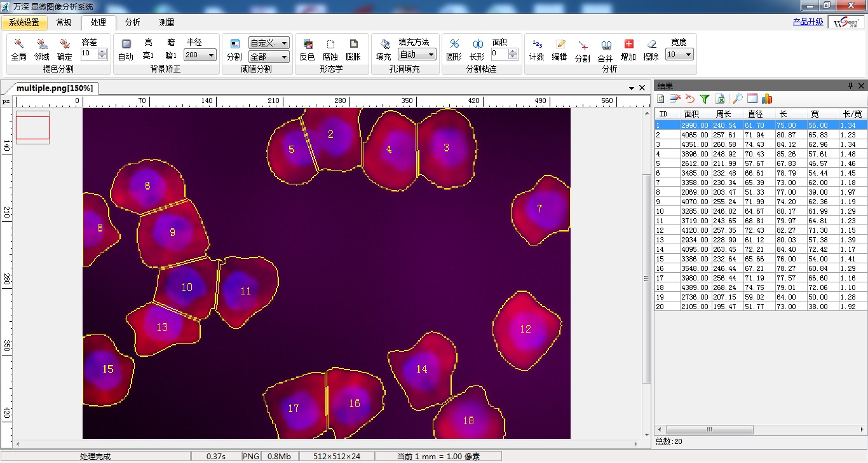Click the 填充 hole fill tool

384,50
